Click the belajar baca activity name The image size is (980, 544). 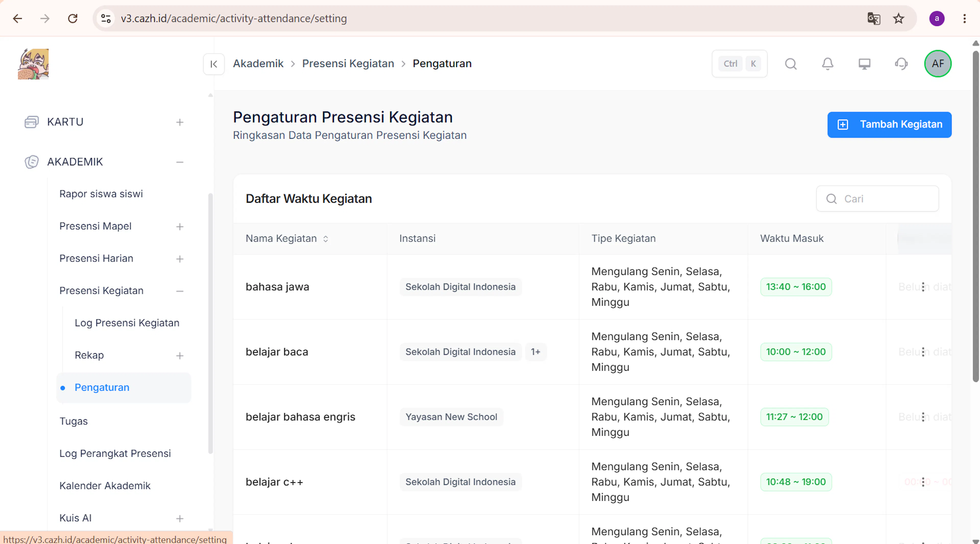pos(277,352)
